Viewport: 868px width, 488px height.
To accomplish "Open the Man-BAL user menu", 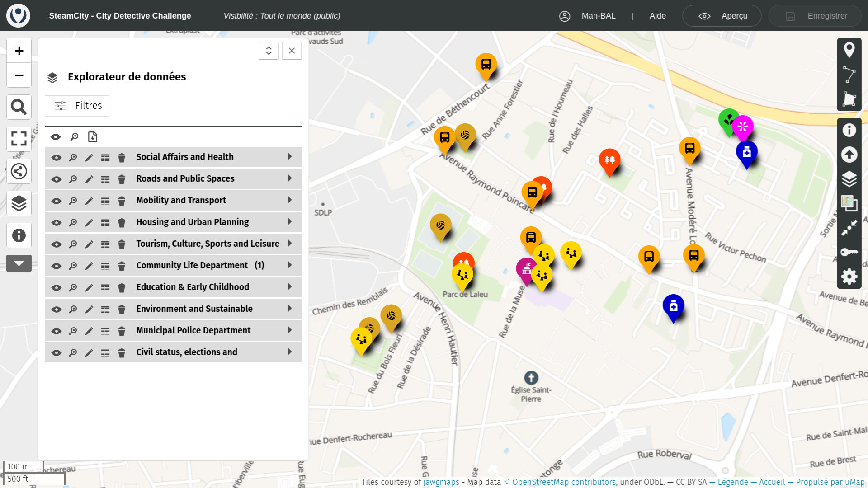I will coord(598,16).
